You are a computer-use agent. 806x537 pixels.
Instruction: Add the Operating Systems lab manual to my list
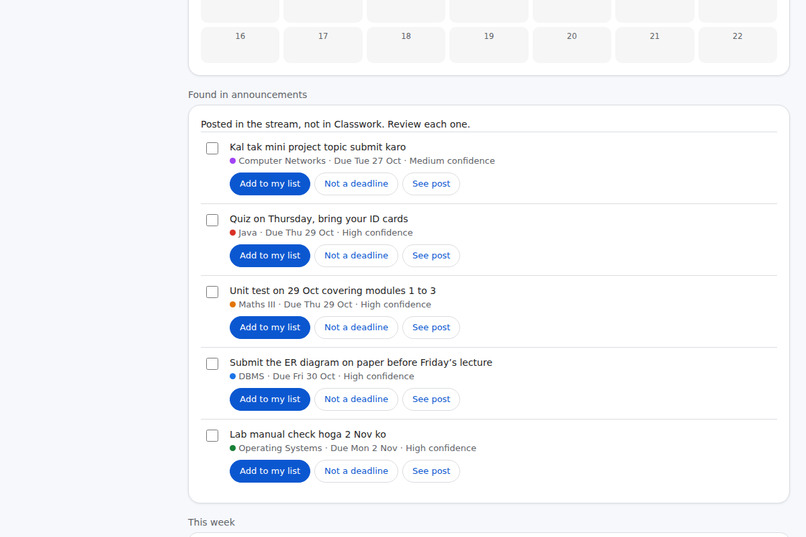270,471
